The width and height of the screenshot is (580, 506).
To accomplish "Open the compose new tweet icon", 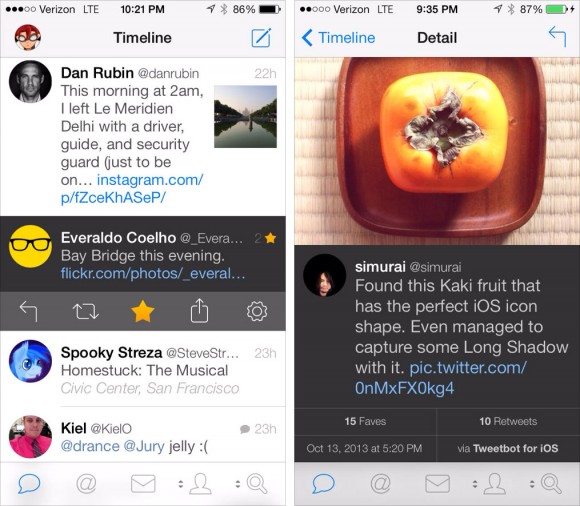I will pyautogui.click(x=261, y=38).
